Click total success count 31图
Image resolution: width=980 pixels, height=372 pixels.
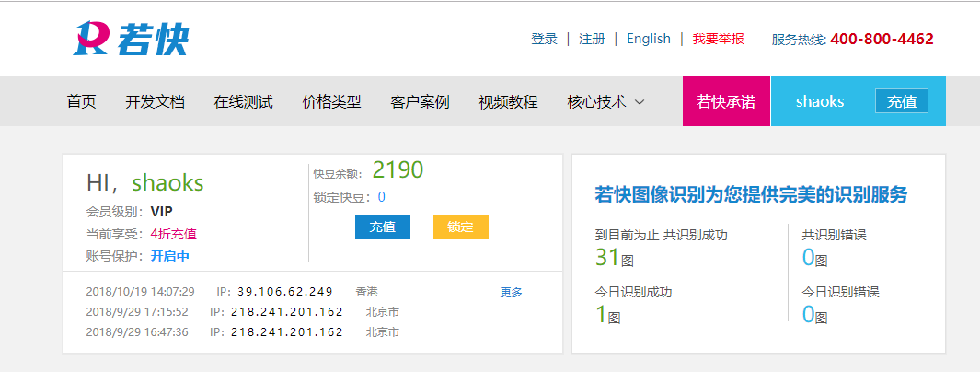tap(615, 258)
